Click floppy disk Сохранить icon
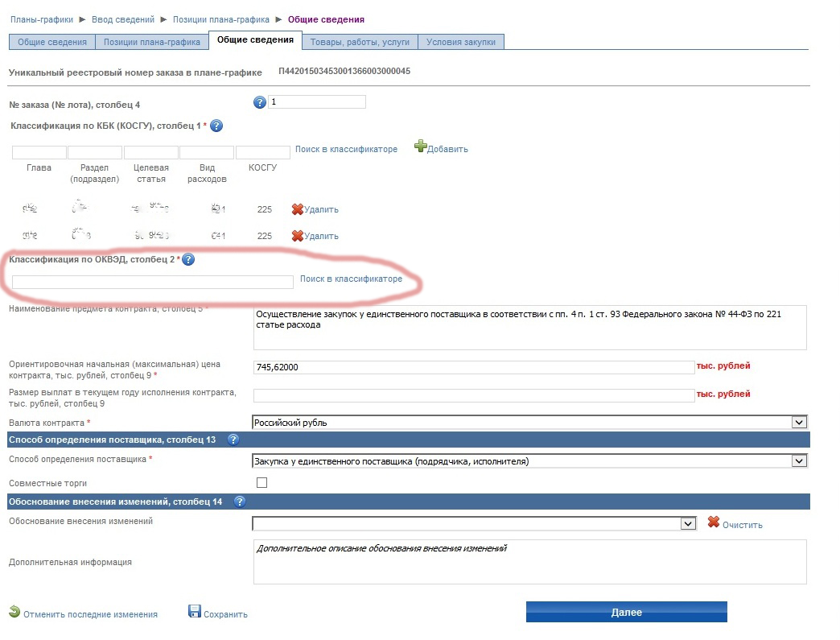840x640 pixels. point(195,612)
